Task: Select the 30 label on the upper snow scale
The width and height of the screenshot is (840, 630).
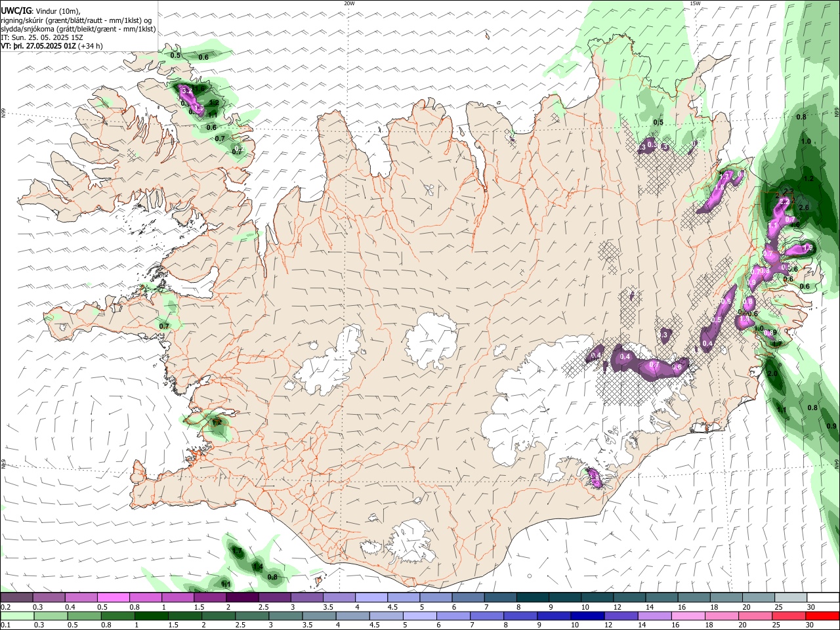Action: 810,607
